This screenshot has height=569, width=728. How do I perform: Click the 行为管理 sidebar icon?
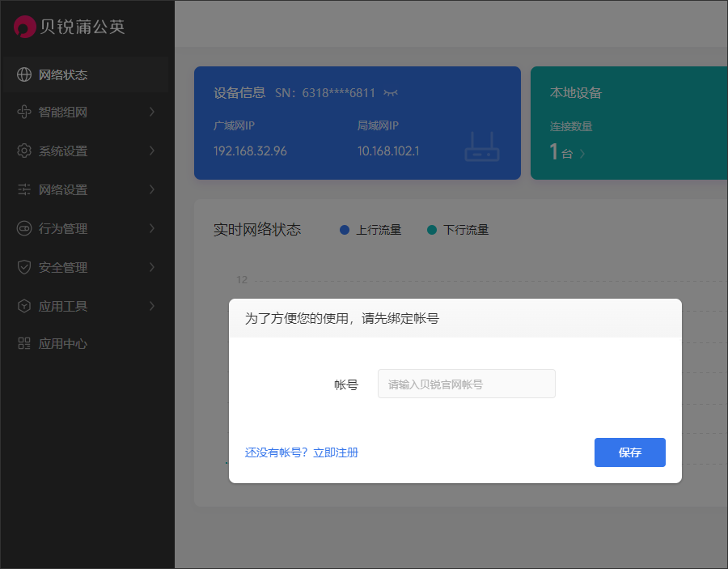[x=24, y=229]
